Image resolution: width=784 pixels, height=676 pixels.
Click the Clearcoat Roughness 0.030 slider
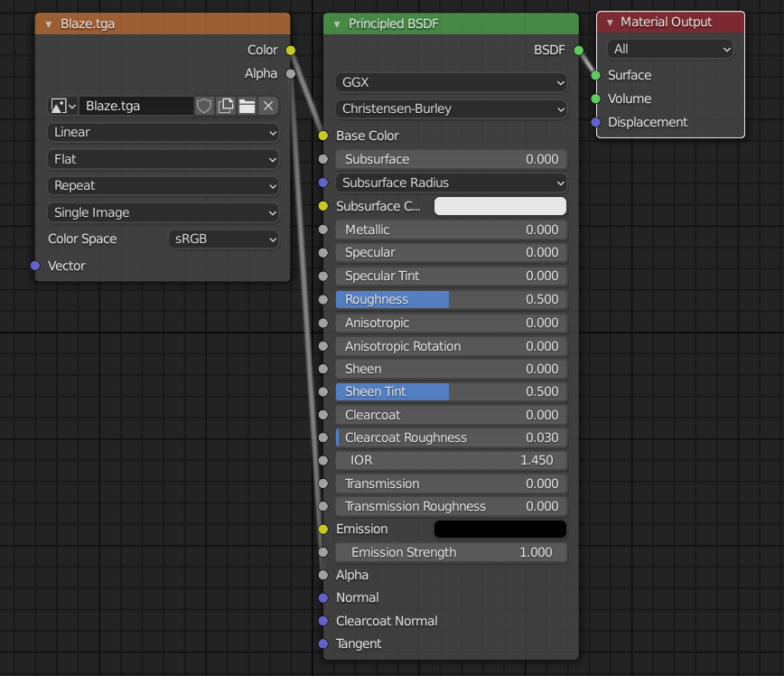click(x=452, y=437)
